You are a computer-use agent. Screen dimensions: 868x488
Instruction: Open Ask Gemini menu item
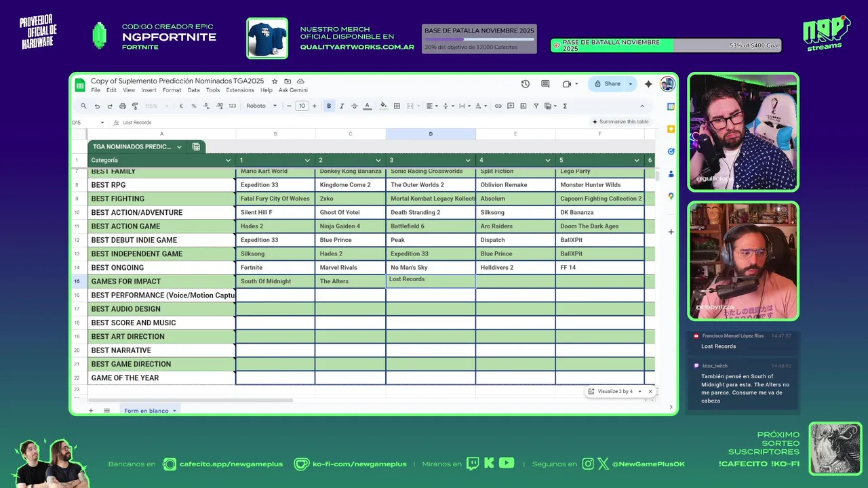[293, 90]
